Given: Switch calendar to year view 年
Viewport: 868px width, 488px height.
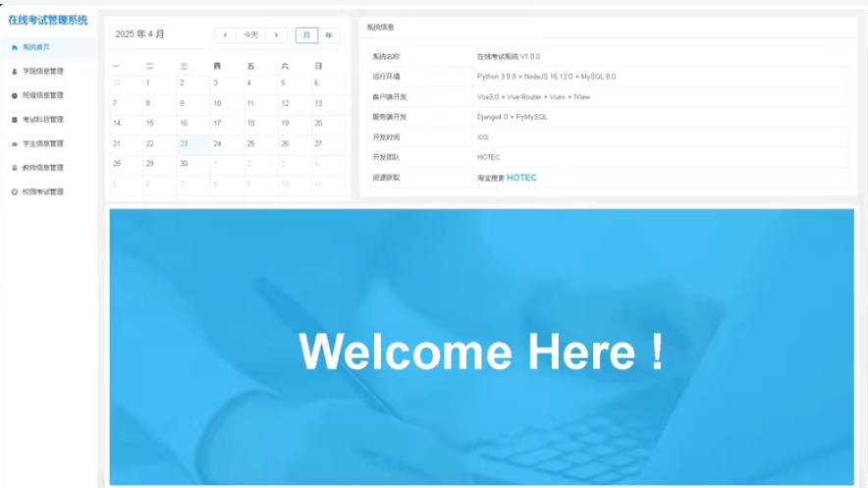Looking at the screenshot, I should (x=328, y=35).
